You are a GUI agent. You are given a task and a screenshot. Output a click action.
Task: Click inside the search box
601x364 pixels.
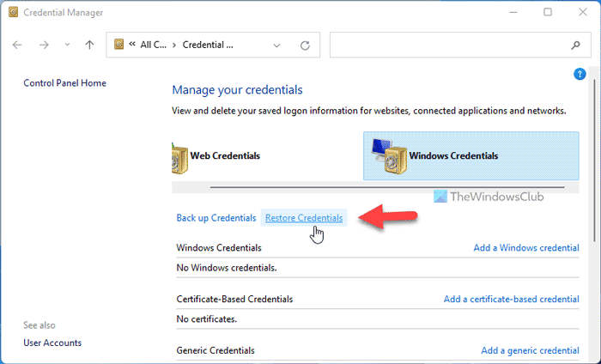click(446, 45)
